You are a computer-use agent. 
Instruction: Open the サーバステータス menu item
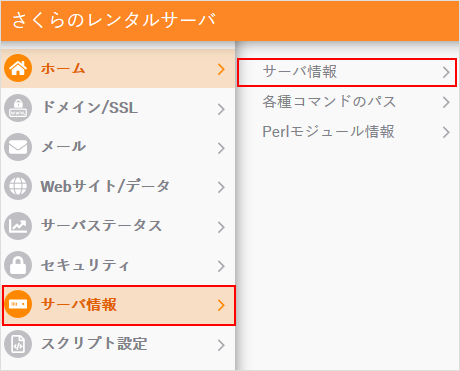pyautogui.click(x=118, y=226)
